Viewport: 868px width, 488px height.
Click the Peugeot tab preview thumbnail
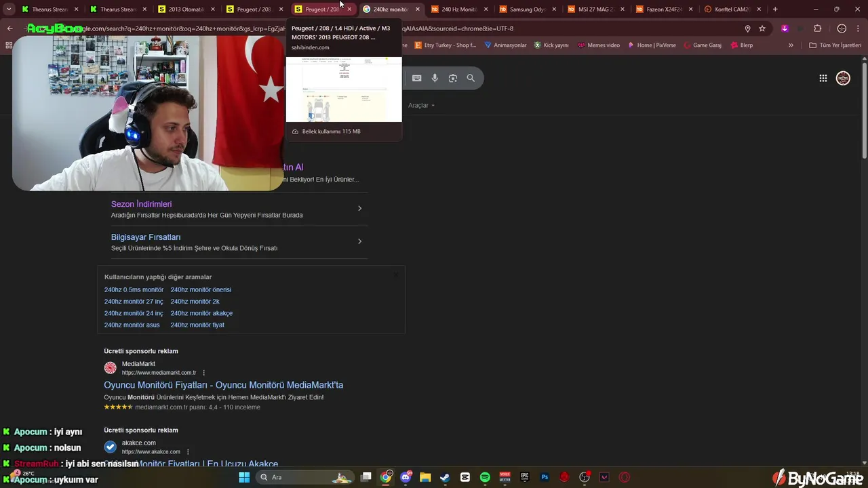click(344, 89)
